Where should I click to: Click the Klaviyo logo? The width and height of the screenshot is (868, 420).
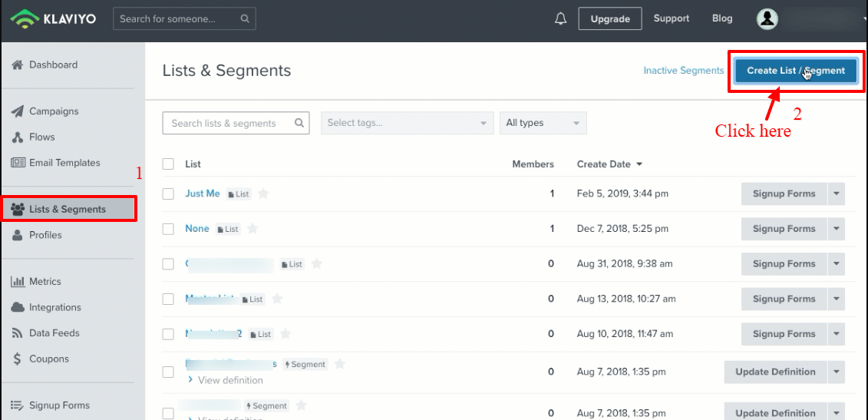[x=53, y=19]
